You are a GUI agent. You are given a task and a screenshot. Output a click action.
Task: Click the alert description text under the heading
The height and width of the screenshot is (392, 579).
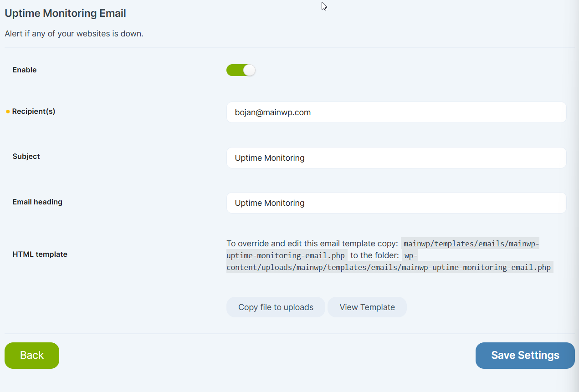tap(74, 33)
